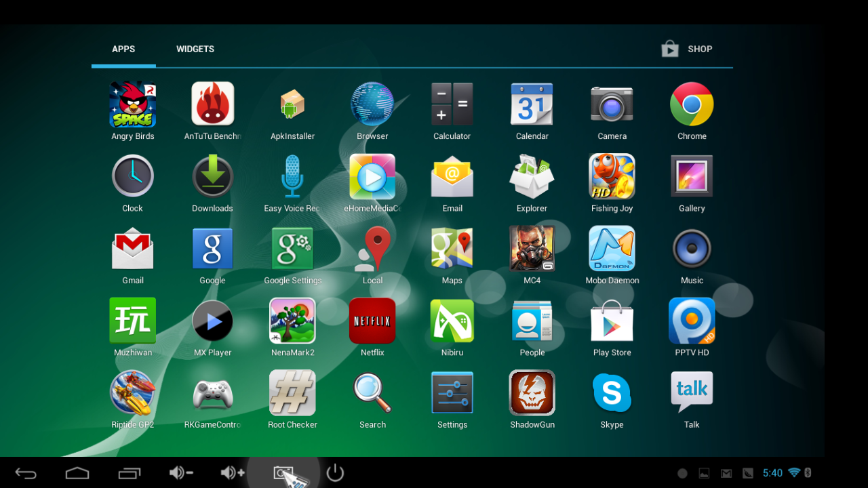Start the Fishing Joy game
This screenshot has width=868, height=488.
[x=612, y=176]
